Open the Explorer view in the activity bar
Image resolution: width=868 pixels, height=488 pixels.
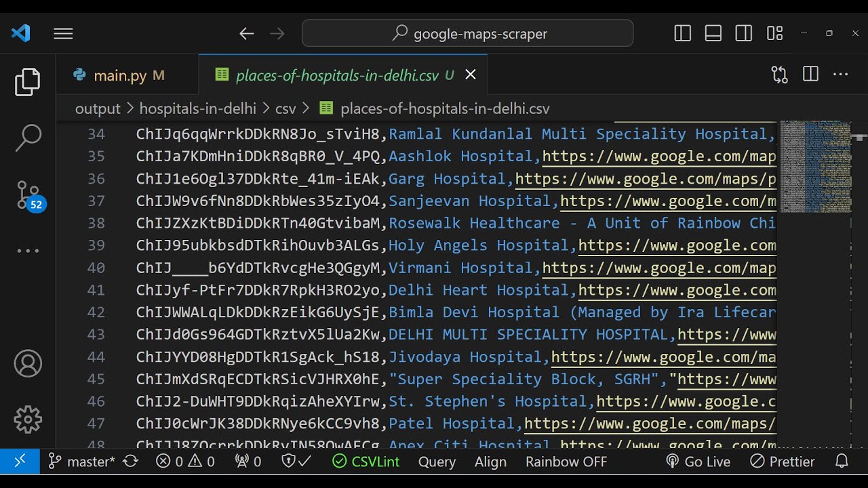[28, 82]
